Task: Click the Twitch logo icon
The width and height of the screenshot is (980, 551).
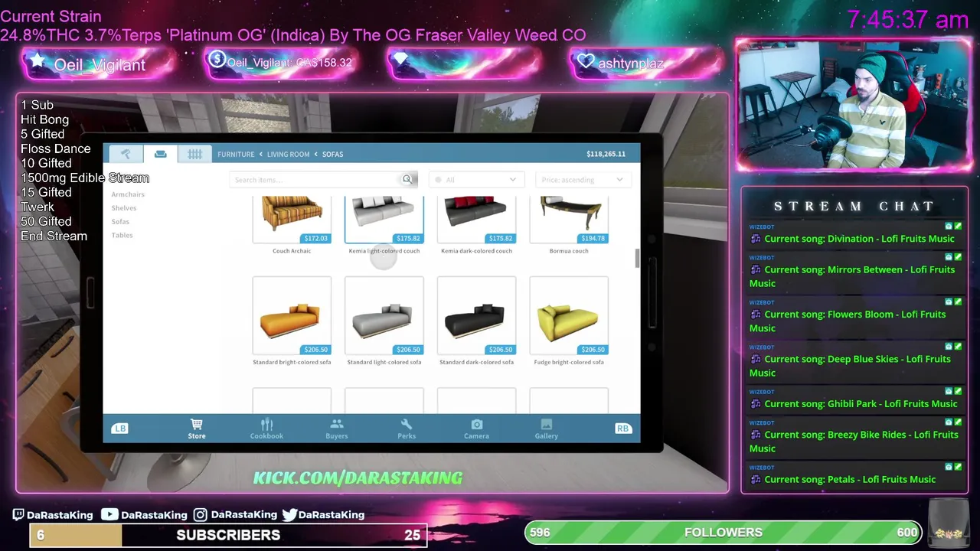Action: (x=18, y=515)
